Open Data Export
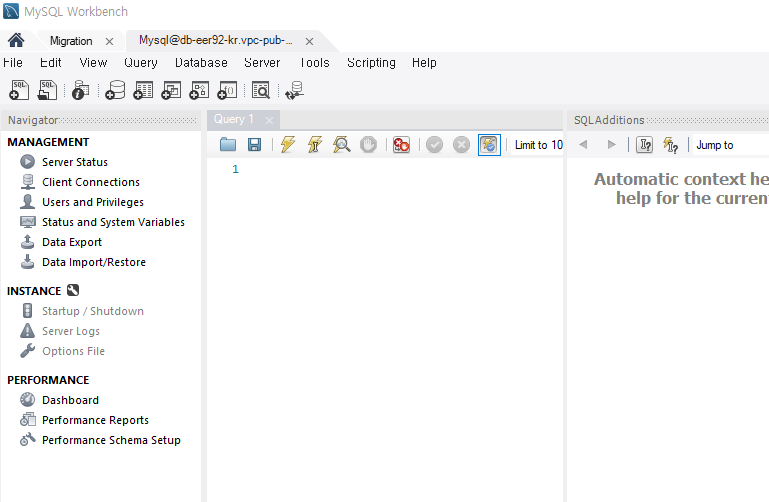Screen dimensions: 769x502 coord(72,242)
